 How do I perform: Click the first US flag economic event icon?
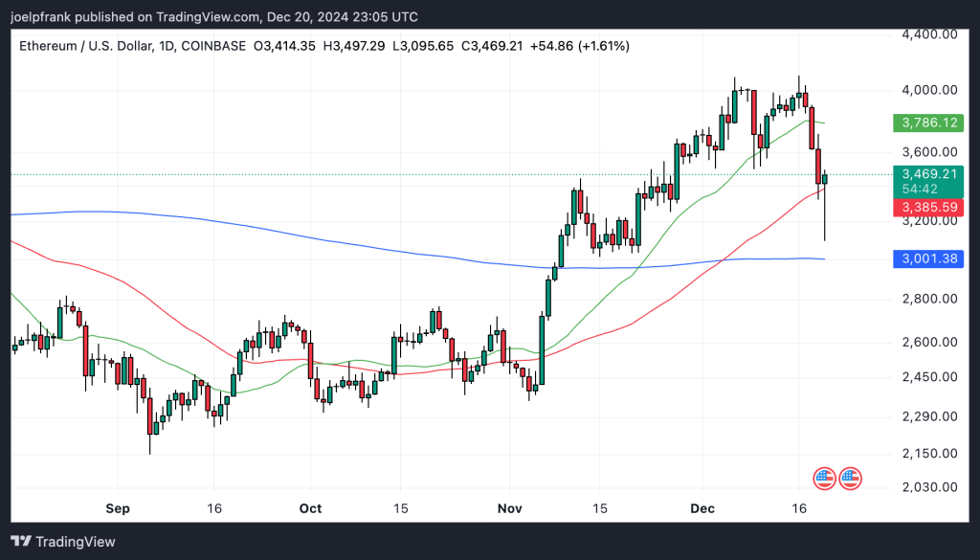pos(825,479)
